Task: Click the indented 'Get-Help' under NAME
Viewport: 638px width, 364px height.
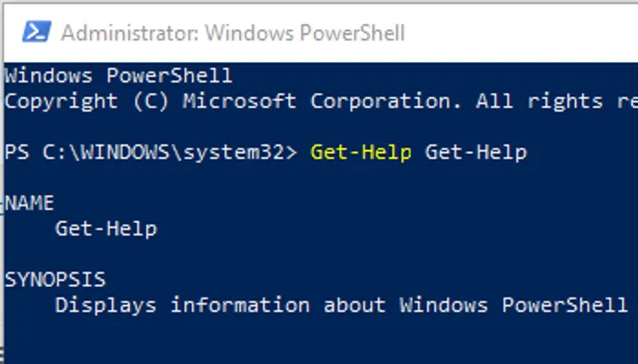Action: point(105,228)
